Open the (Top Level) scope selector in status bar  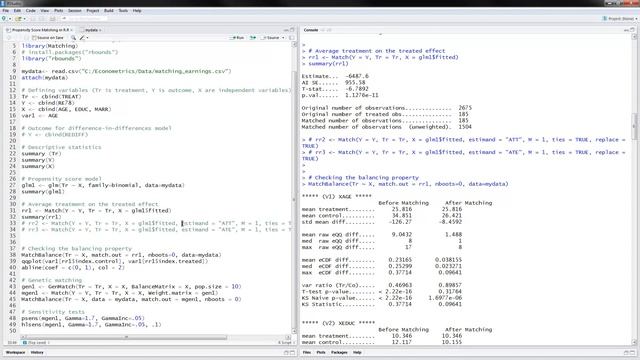[36, 342]
